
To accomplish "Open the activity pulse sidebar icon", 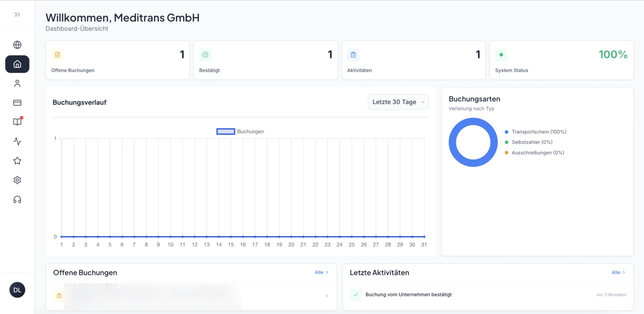I will coord(17,141).
